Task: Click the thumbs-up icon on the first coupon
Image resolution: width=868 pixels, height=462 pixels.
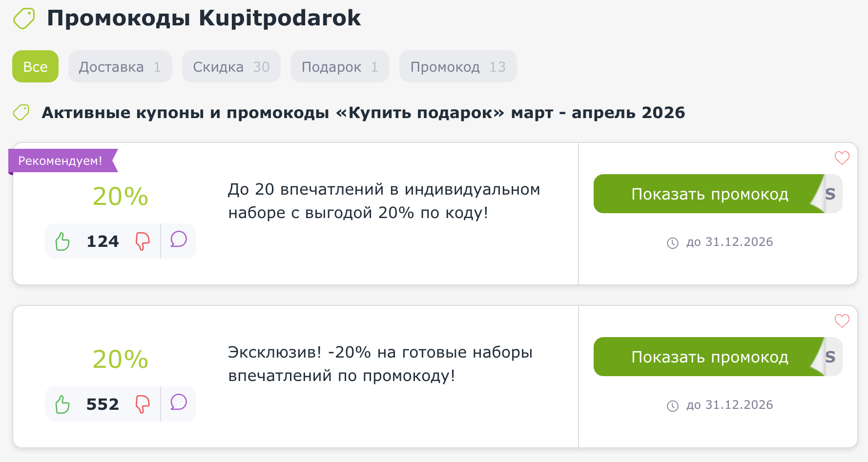Action: [62, 241]
